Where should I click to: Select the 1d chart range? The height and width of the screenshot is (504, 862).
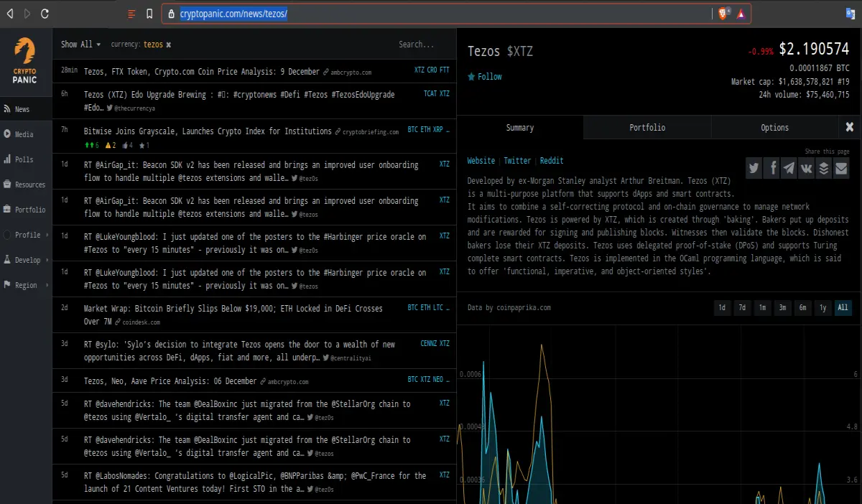tap(722, 308)
